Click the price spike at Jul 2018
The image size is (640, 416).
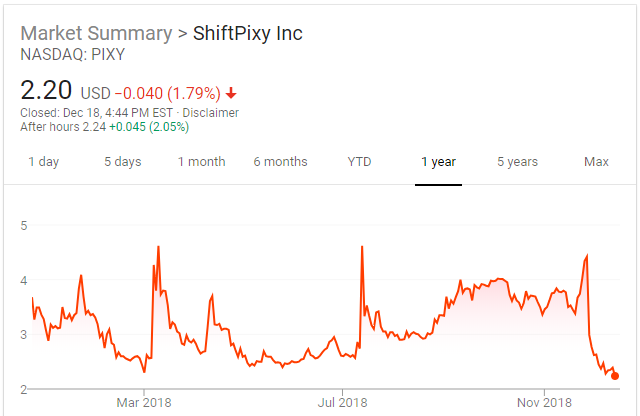click(x=361, y=248)
